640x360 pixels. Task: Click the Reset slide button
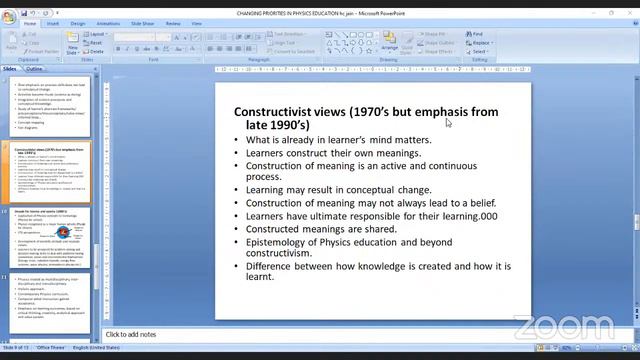coord(93,43)
